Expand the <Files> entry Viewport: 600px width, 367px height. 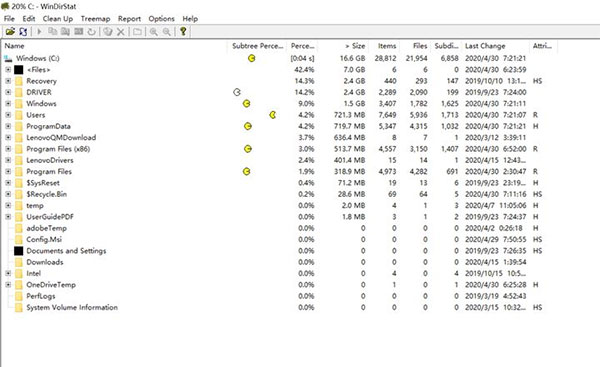pos(8,70)
